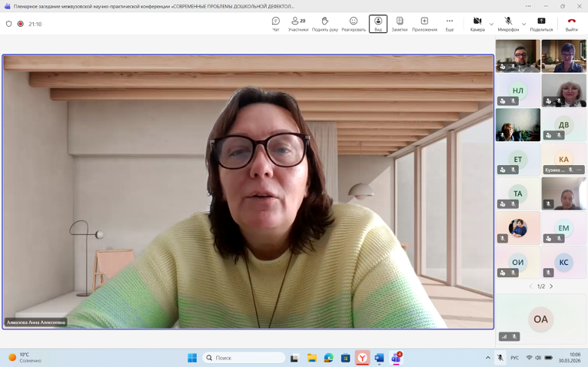Show hidden system tray icons chevron
588x367 pixels.
point(487,358)
